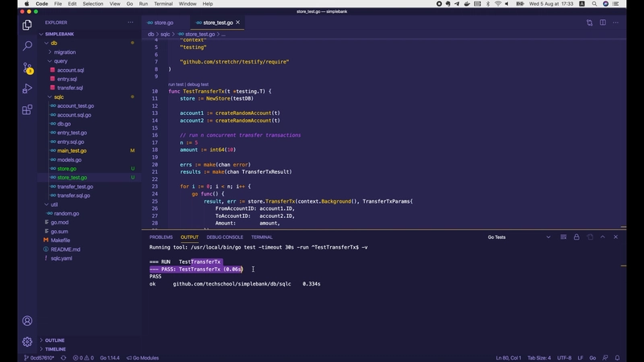Click the Manage gear icon
644x362 pixels.
[x=27, y=342]
